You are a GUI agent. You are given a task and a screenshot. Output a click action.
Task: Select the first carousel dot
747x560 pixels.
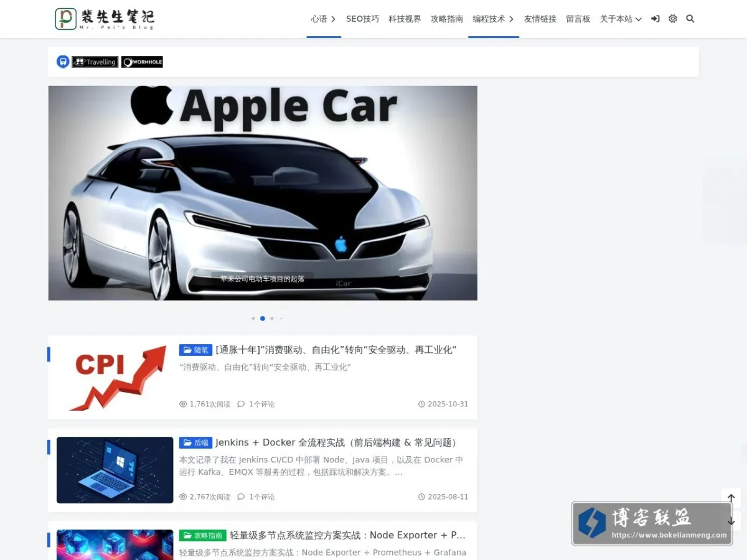click(x=253, y=319)
